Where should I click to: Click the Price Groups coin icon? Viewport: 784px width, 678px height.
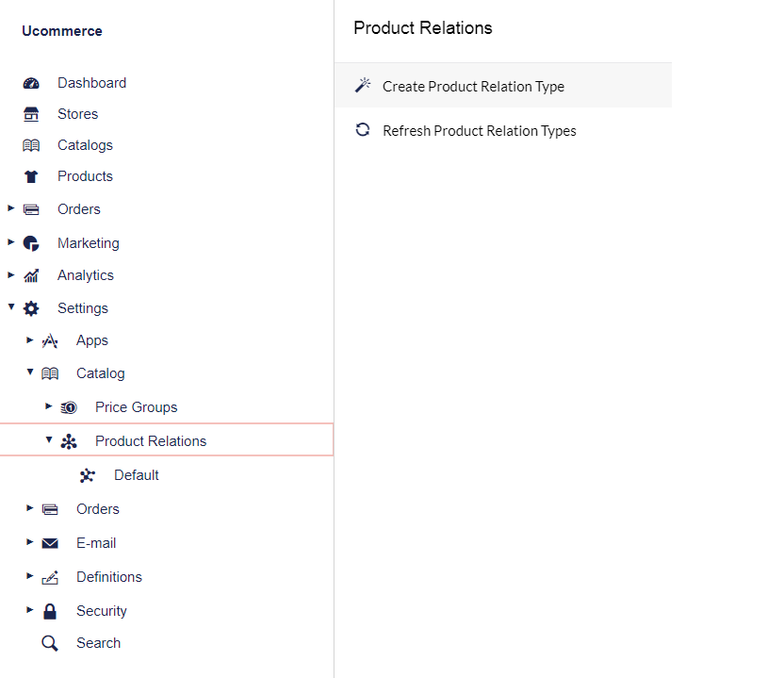point(69,407)
